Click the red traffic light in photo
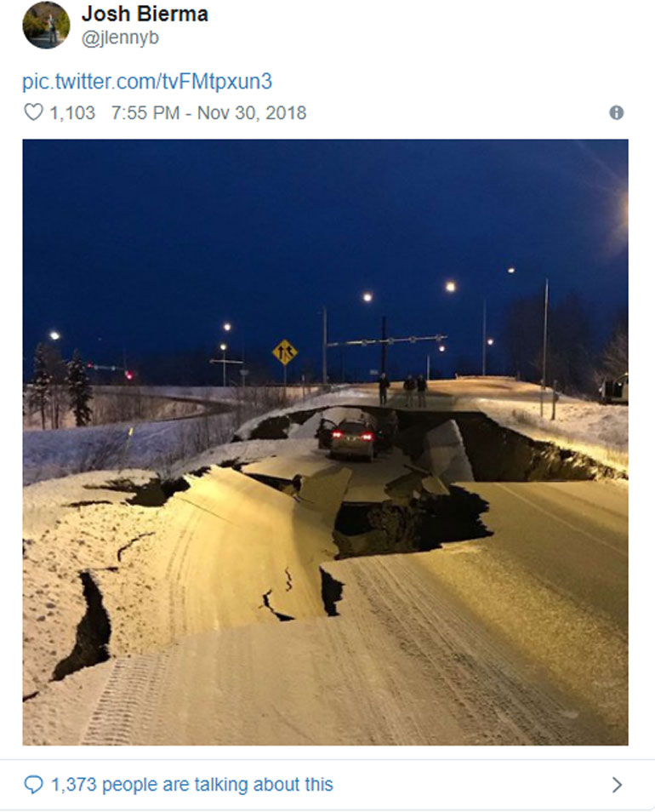The height and width of the screenshot is (812, 655). tap(128, 374)
